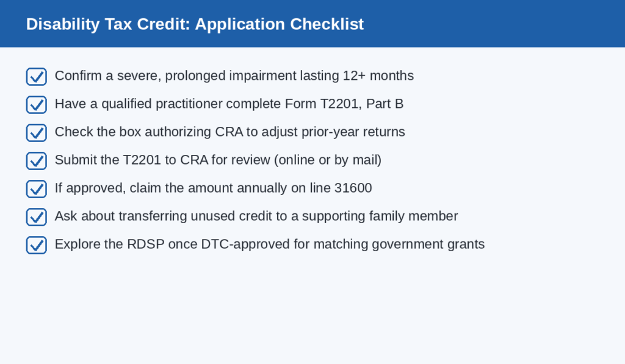Click the 'Submit the T2201 to CRA' line

coord(218,160)
